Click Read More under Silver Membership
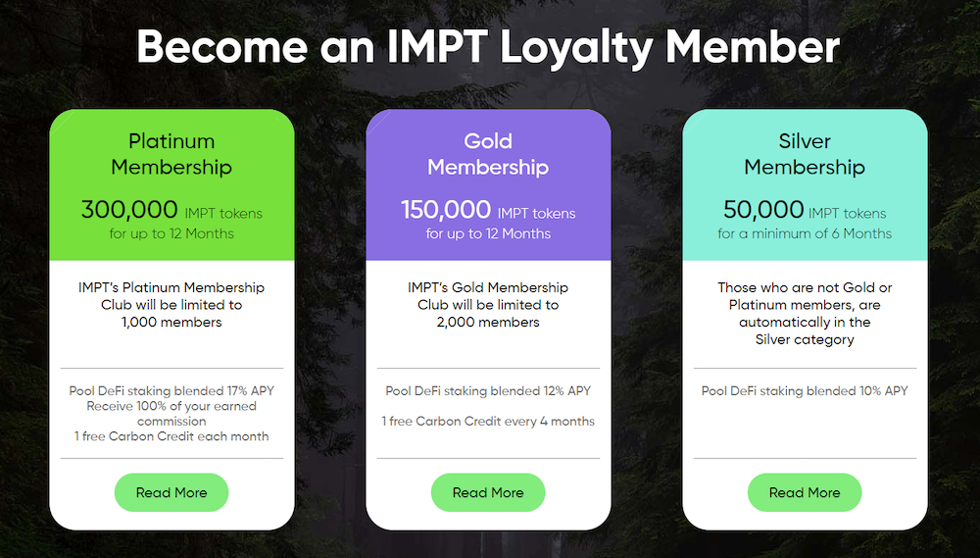The width and height of the screenshot is (980, 558). point(805,492)
